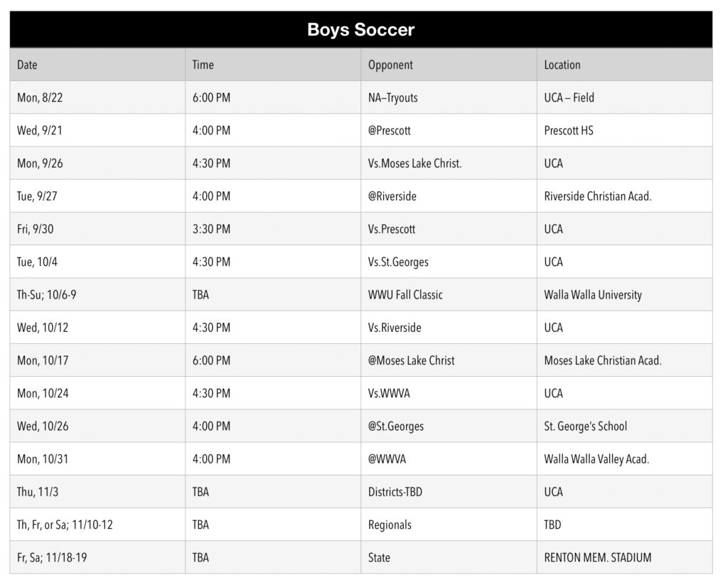Click the Opponent column header
The width and height of the screenshot is (728, 585).
tap(449, 65)
